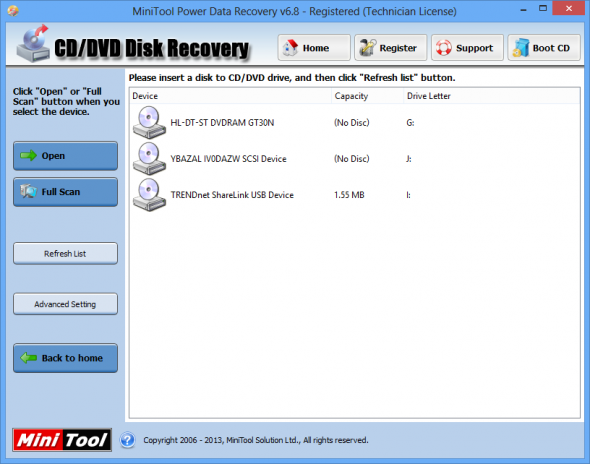Click the Open button with green arrow
Image resolution: width=590 pixels, height=464 pixels.
point(65,156)
